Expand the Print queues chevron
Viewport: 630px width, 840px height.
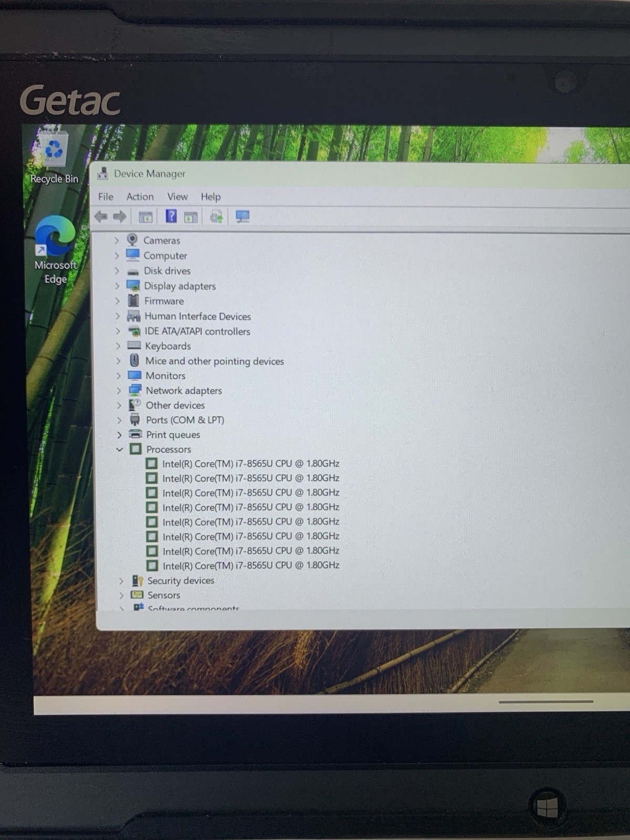(x=119, y=435)
